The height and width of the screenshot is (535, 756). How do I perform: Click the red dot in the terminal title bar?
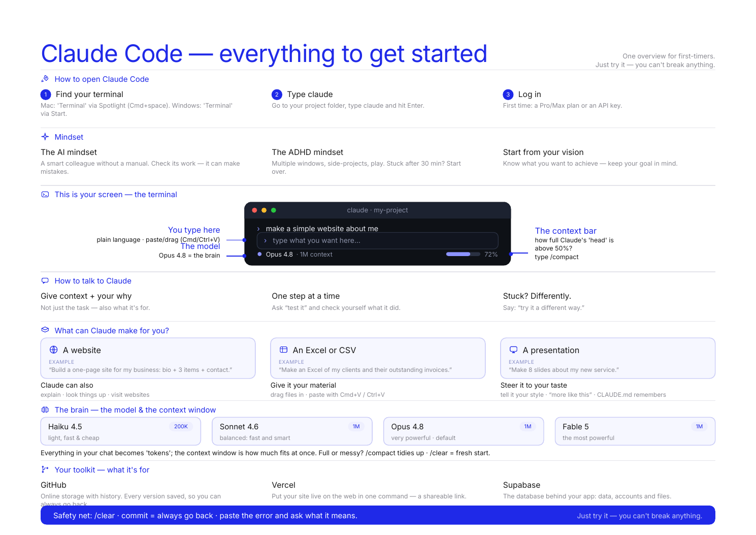pos(254,210)
